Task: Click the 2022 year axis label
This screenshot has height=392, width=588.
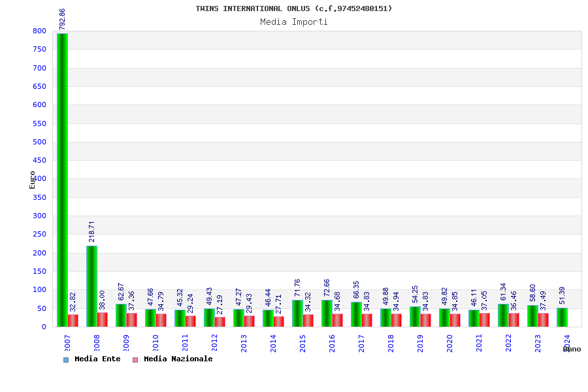Action: 508,343
